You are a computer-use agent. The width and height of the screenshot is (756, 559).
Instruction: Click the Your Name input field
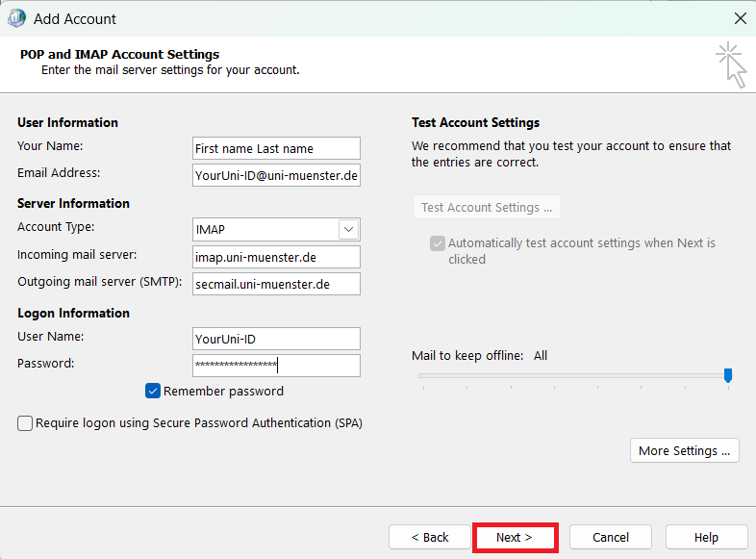[276, 148]
